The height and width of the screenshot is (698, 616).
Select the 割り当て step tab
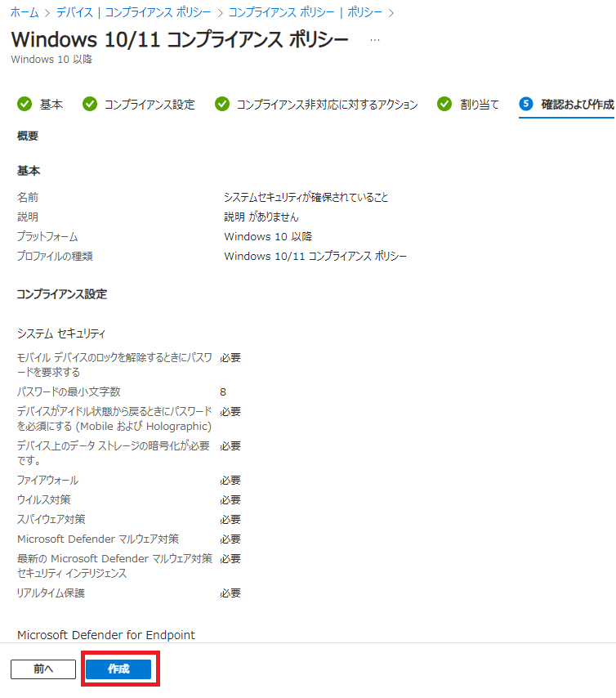(x=479, y=105)
